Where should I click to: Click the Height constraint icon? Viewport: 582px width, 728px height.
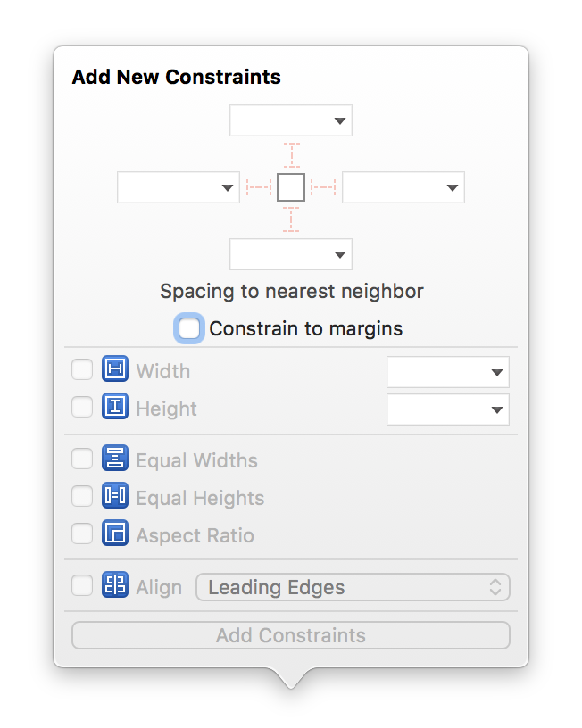coord(114,408)
